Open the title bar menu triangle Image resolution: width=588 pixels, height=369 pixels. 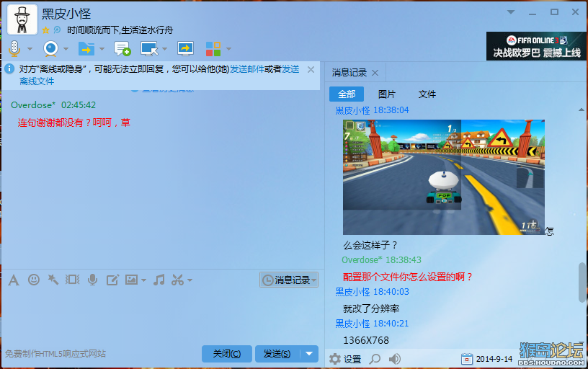pyautogui.click(x=511, y=12)
